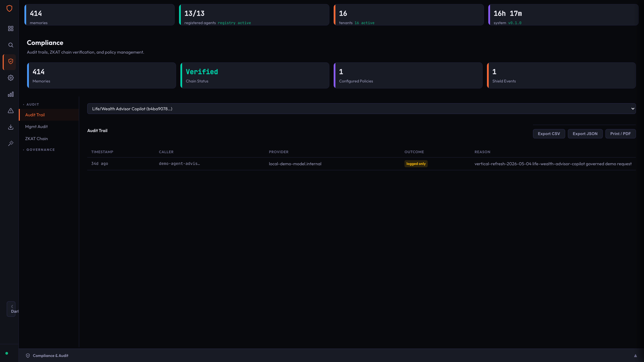Screen dimensions: 644x362
Task: Click the 414 Memories compliance card
Action: [101, 75]
